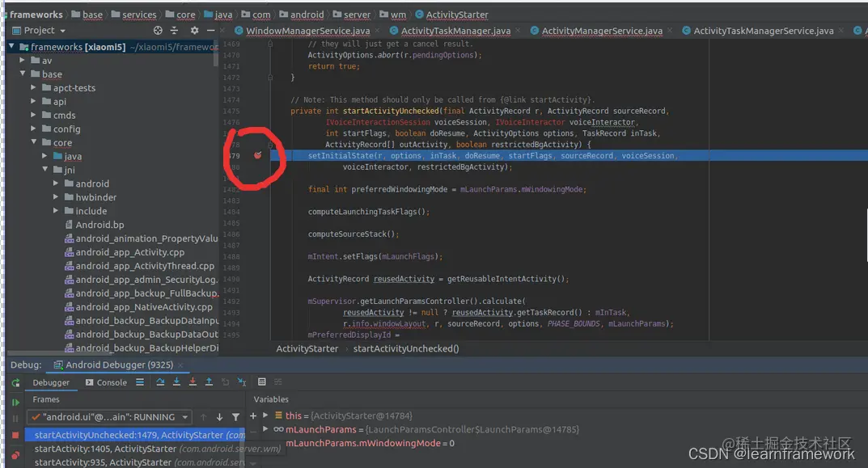The width and height of the screenshot is (868, 468).
Task: Collapse the core folder
Action: 33,142
